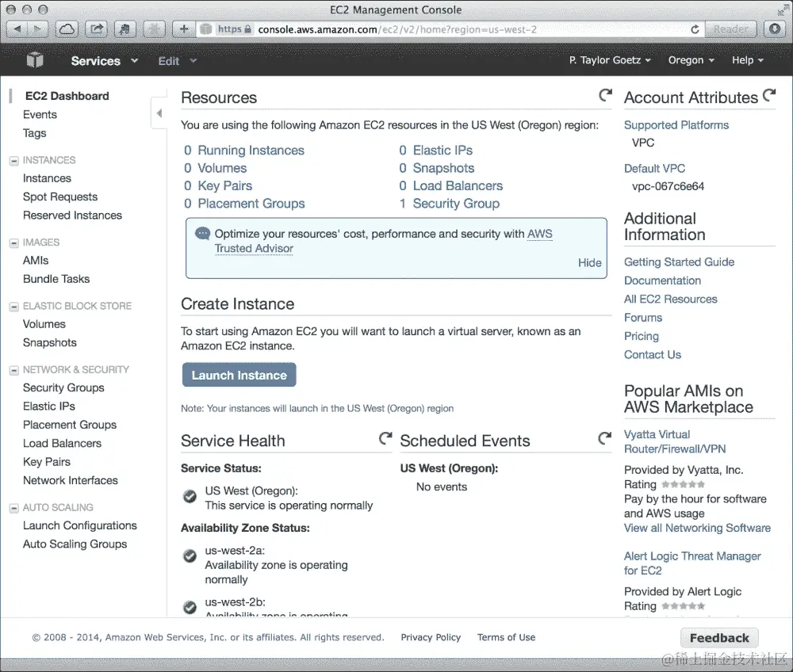
Task: Open the iCloud tabs cloud icon
Action: point(67,29)
